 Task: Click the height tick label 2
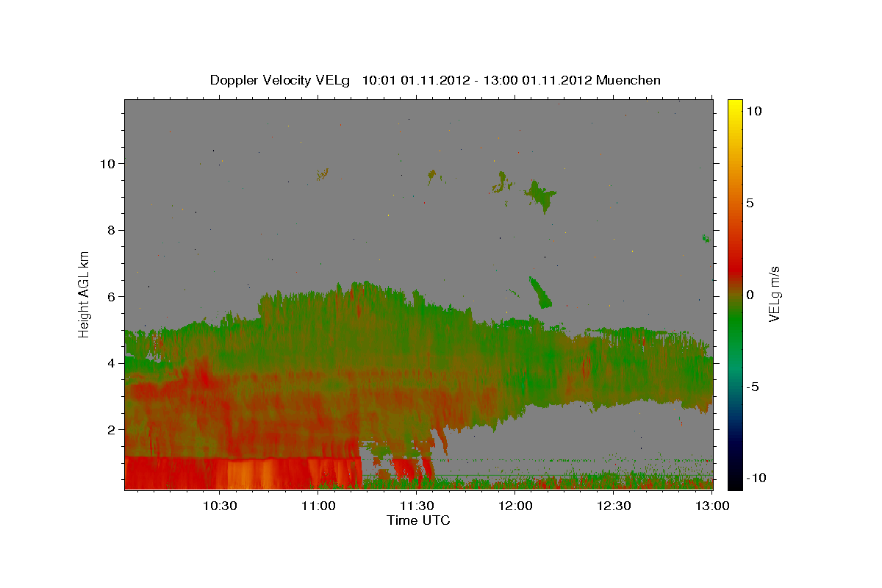click(111, 429)
